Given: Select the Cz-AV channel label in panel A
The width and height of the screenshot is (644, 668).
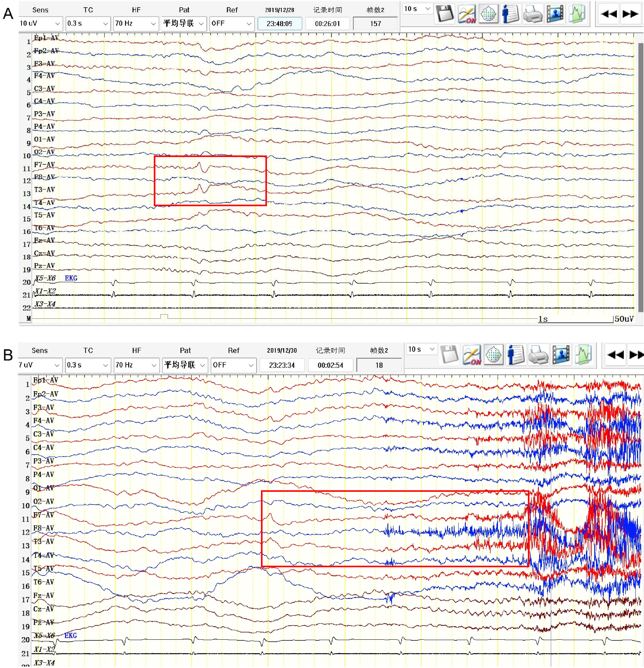Looking at the screenshot, I should pyautogui.click(x=44, y=253).
